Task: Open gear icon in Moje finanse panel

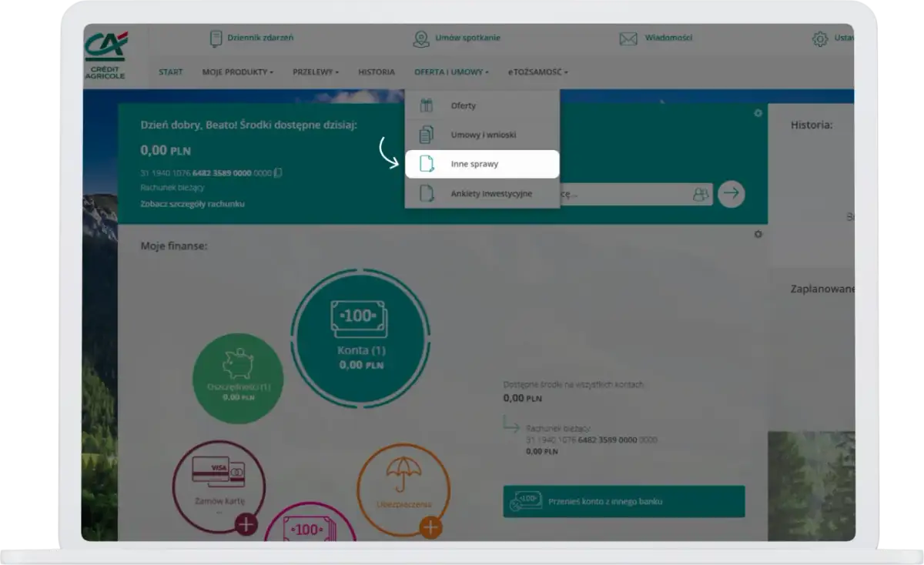Action: coord(758,234)
